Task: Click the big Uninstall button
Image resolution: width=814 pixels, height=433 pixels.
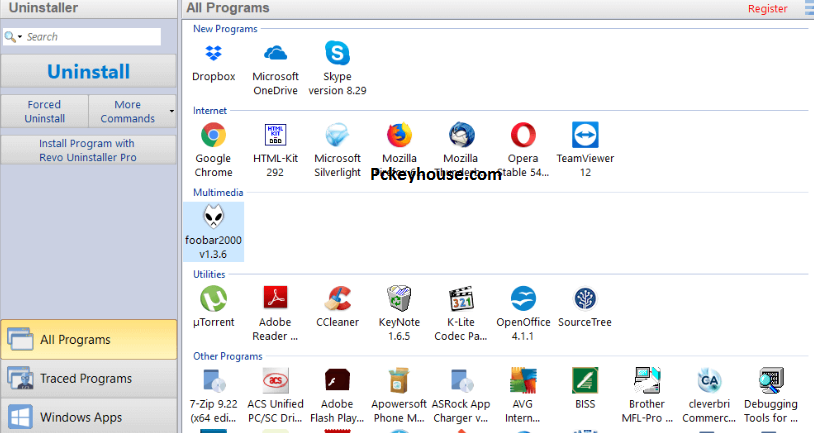Action: click(x=89, y=72)
